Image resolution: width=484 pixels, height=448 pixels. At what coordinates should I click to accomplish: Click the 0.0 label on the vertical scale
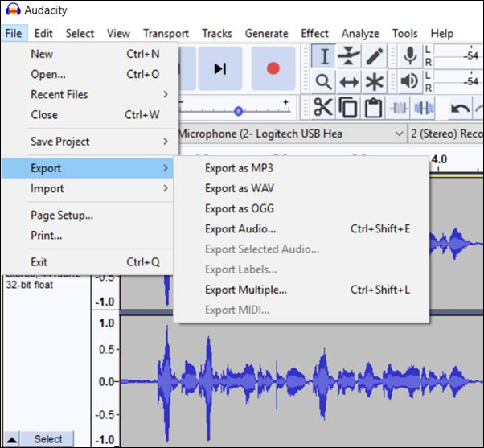(x=106, y=382)
